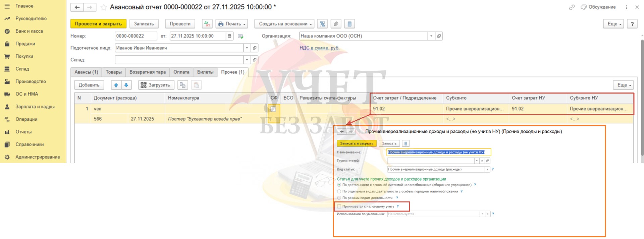Screen dimensions: 644x239
Task: Click the Загрузить button
Action: 156,85
